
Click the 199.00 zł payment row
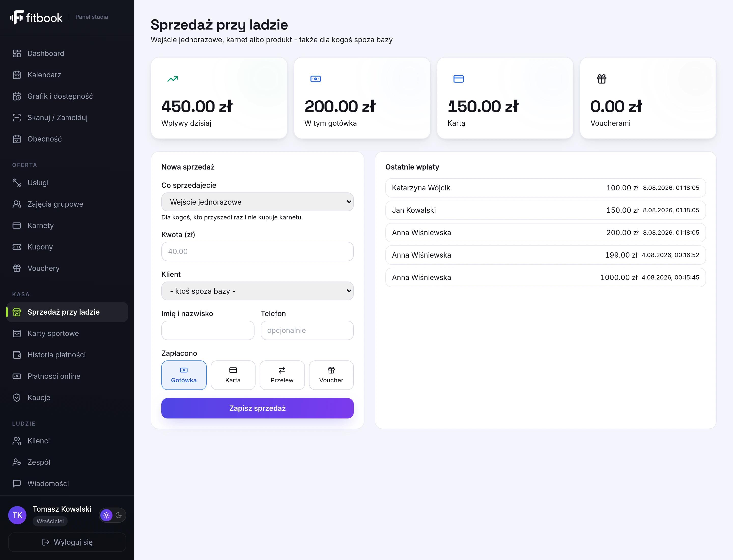click(x=545, y=255)
